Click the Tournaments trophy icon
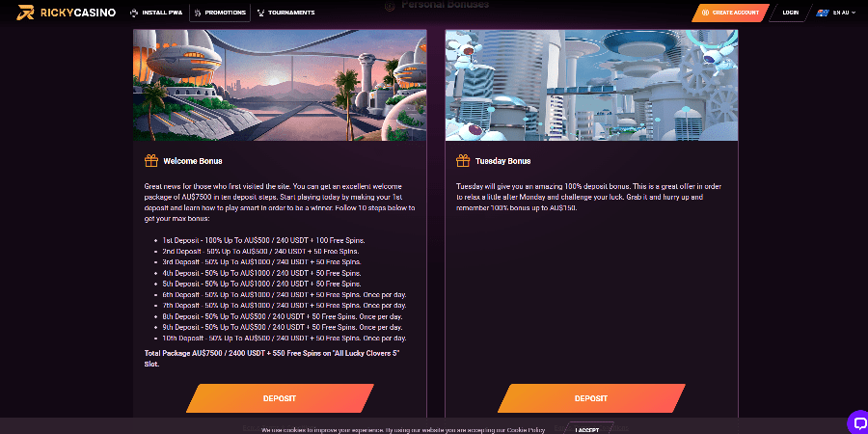The height and width of the screenshot is (434, 868). (259, 13)
